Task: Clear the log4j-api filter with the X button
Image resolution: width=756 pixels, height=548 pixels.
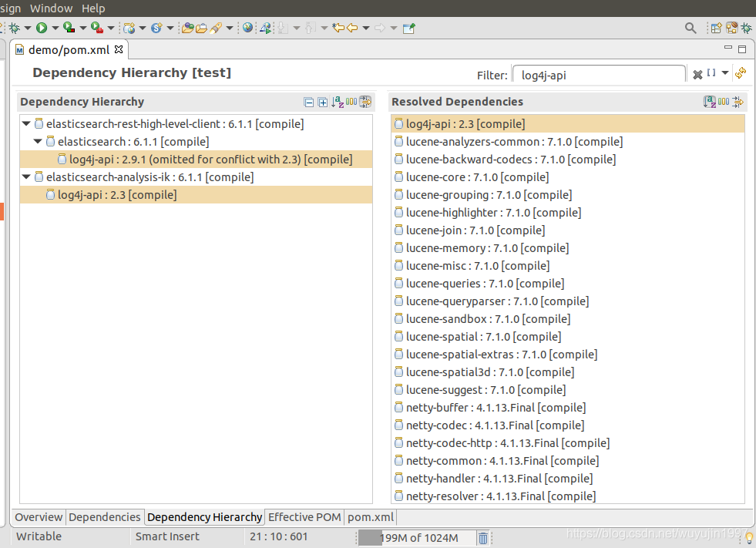Action: 697,72
